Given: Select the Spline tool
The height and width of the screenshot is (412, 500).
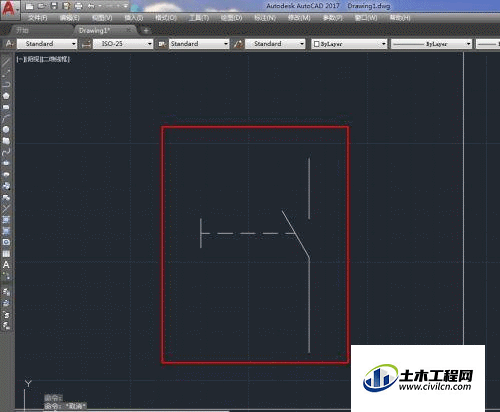Looking at the screenshot, I should [6, 152].
